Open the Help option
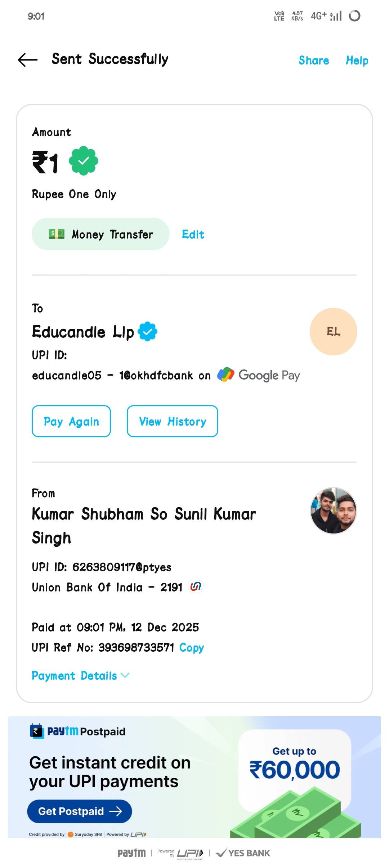The width and height of the screenshot is (389, 868). pyautogui.click(x=357, y=61)
